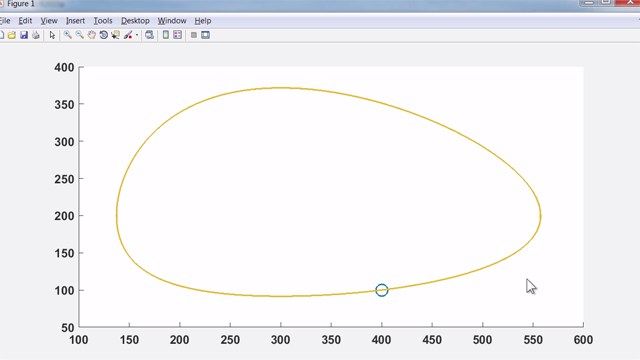The width and height of the screenshot is (640, 360).
Task: Insert a legend via toolbar icon
Action: pyautogui.click(x=178, y=35)
